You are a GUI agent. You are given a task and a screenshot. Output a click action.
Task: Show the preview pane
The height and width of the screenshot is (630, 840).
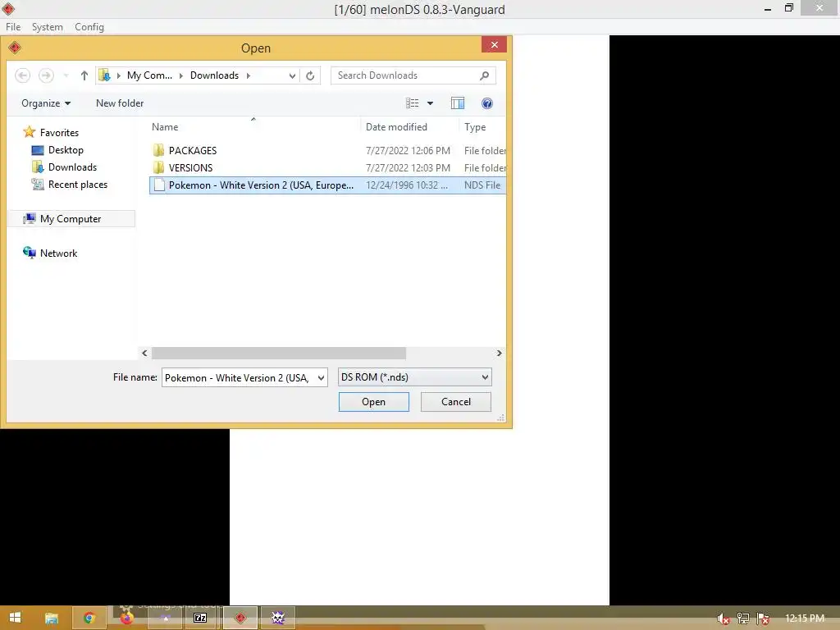coord(458,103)
